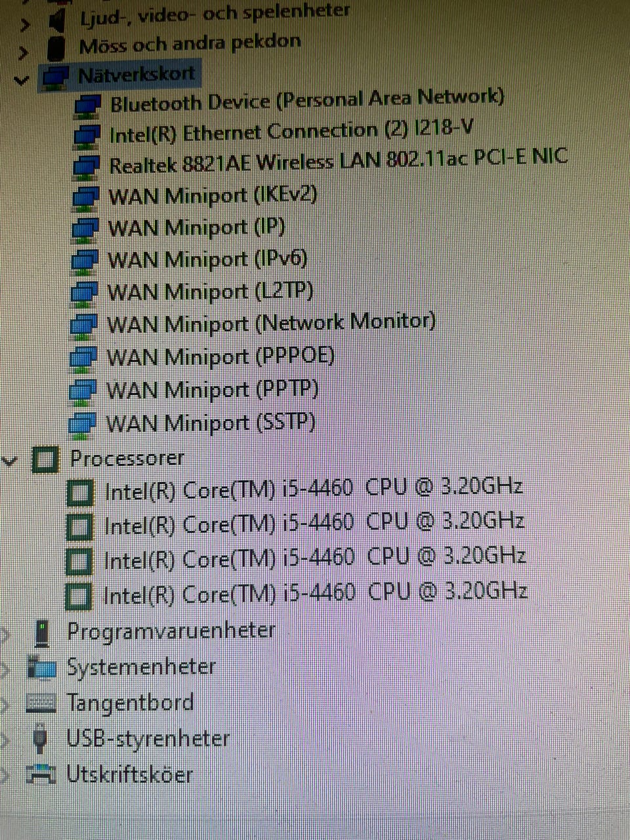630x840 pixels.
Task: Click the Bluetooth Device network adapter icon
Action: [x=87, y=105]
